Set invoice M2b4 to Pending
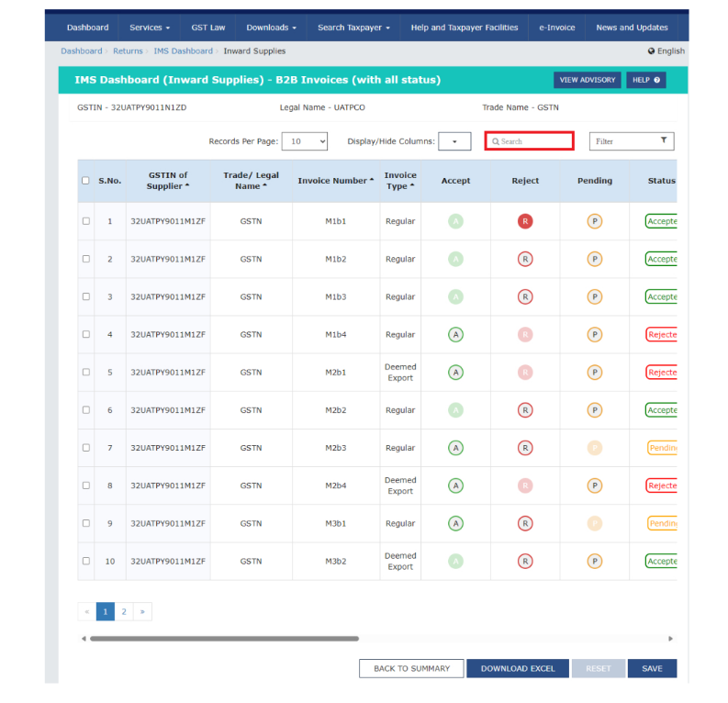The height and width of the screenshot is (703, 728). pos(595,485)
